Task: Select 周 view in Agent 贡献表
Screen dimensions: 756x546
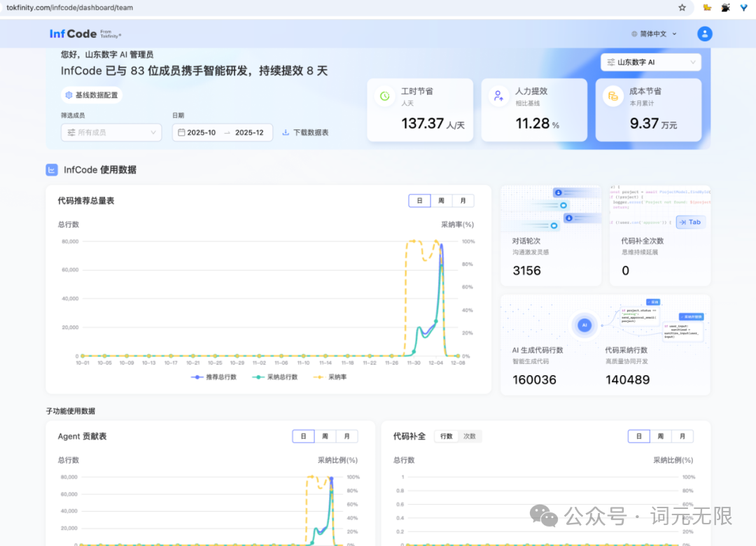Action: click(325, 436)
